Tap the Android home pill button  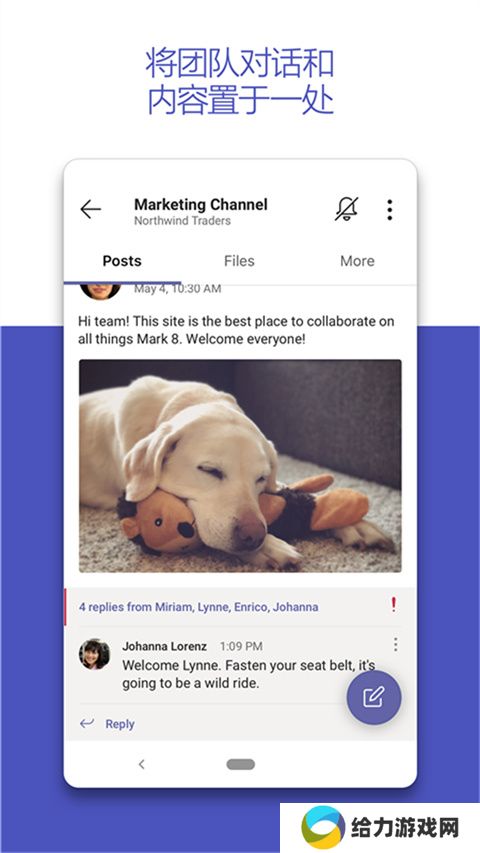point(241,764)
